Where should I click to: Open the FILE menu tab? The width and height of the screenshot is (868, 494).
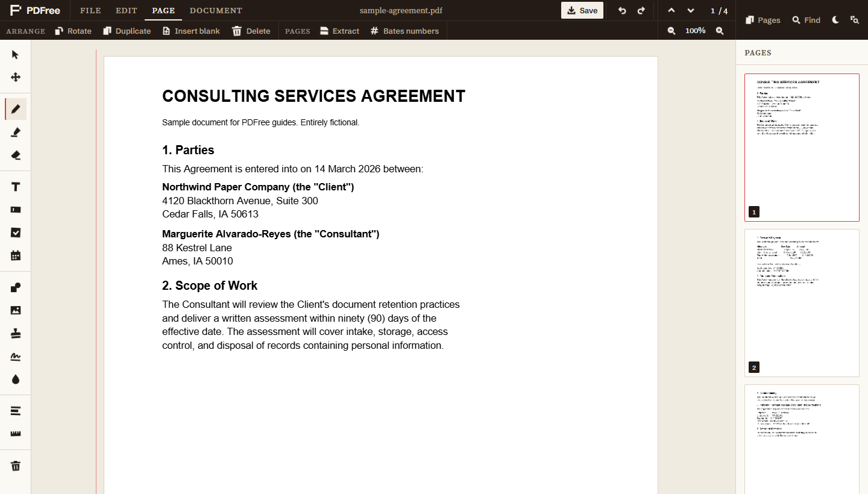pyautogui.click(x=90, y=11)
